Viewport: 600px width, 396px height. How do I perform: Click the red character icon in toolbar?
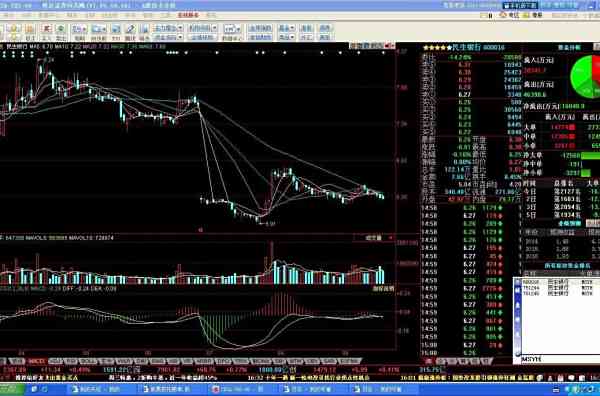[46, 29]
